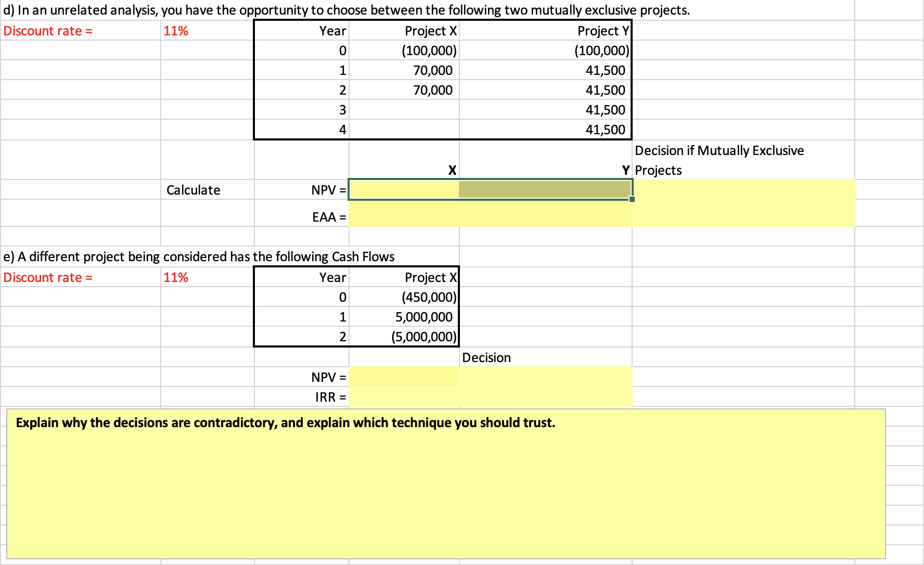
Task: Click the 'Discount rate =' label in part e
Action: [x=48, y=277]
